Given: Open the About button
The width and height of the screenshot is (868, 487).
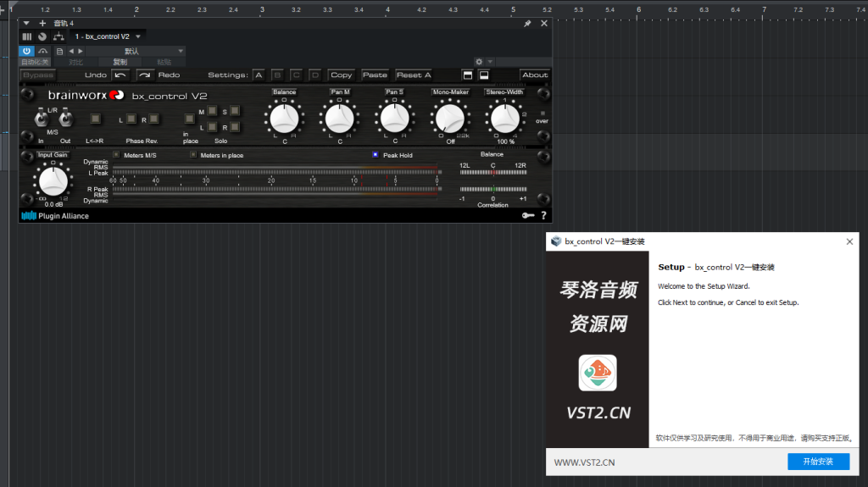Looking at the screenshot, I should (x=535, y=75).
